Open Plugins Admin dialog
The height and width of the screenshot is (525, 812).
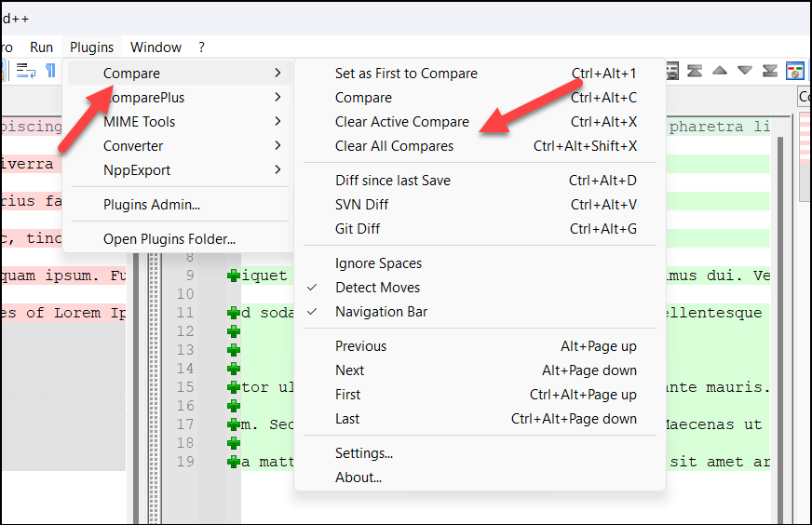point(151,205)
